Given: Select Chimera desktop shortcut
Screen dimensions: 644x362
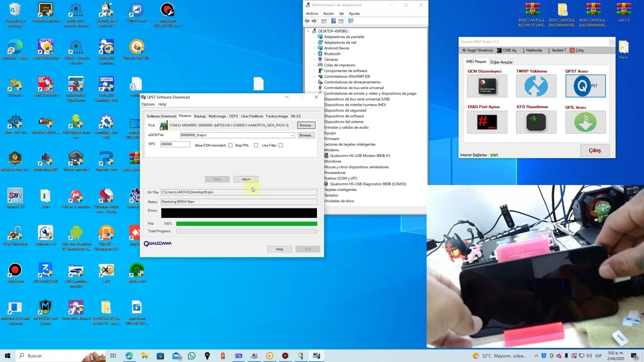Looking at the screenshot, I should click(x=15, y=87).
